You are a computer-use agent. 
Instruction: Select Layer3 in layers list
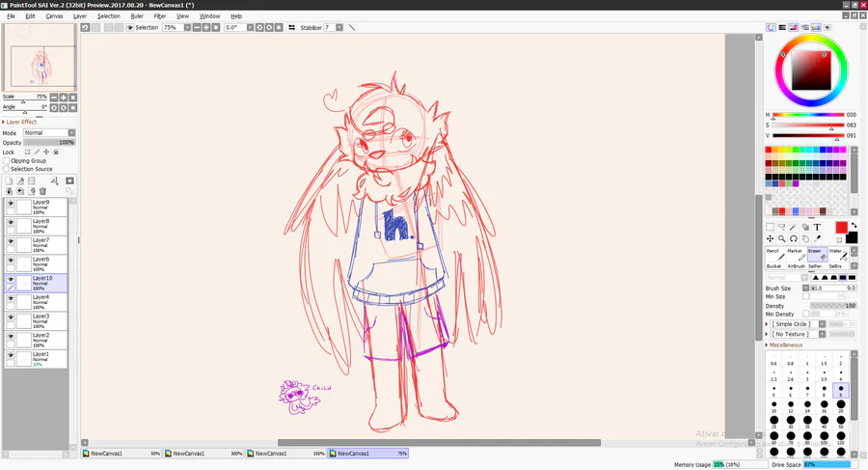[x=36, y=321]
